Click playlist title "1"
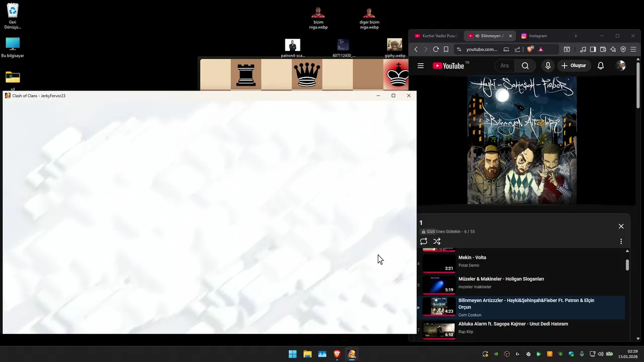Image resolution: width=644 pixels, height=362 pixels. click(x=421, y=223)
